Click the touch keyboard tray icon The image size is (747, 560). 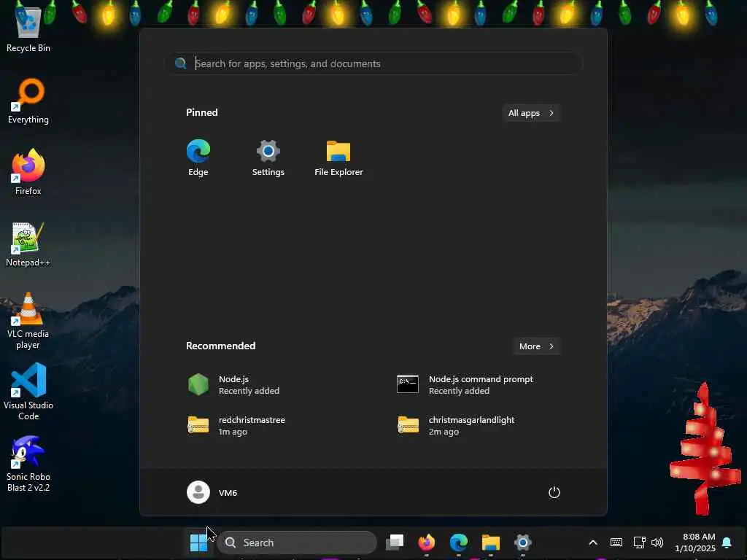(x=616, y=542)
